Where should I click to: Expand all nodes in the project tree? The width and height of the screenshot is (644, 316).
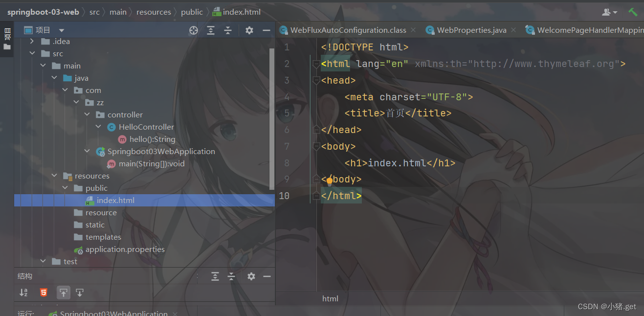point(211,30)
